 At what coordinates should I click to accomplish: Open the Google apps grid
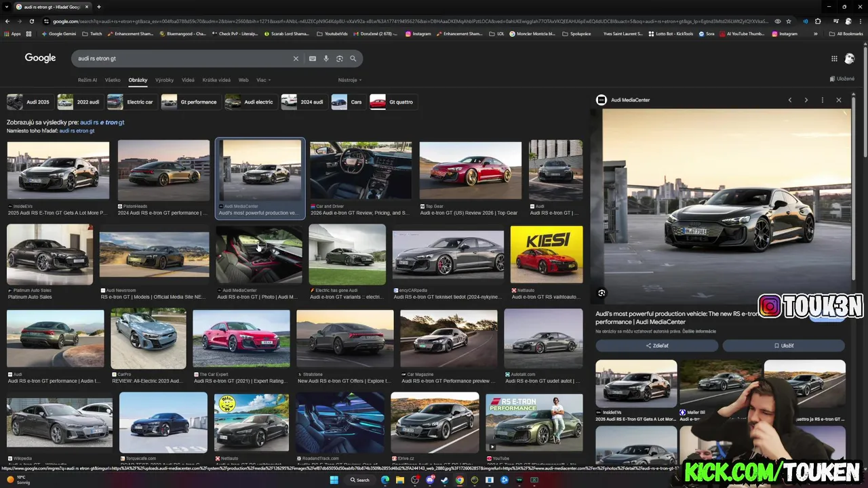[834, 59]
